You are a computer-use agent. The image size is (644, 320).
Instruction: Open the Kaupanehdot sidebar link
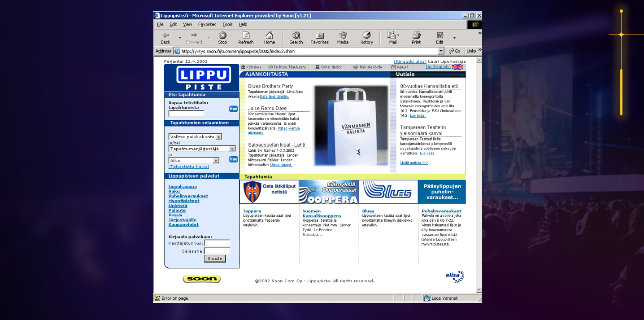[x=183, y=225]
